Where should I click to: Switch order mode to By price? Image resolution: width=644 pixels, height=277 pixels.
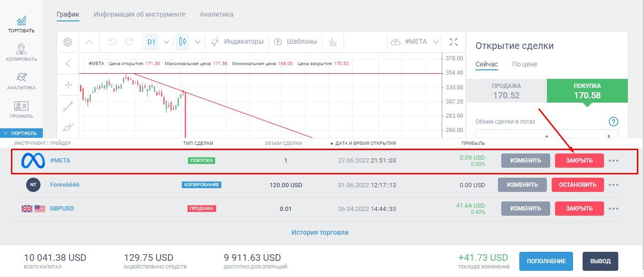pos(525,64)
